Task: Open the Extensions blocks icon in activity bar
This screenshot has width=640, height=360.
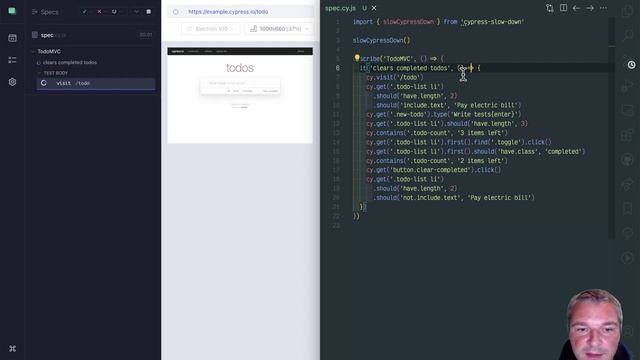Action: click(x=627, y=135)
